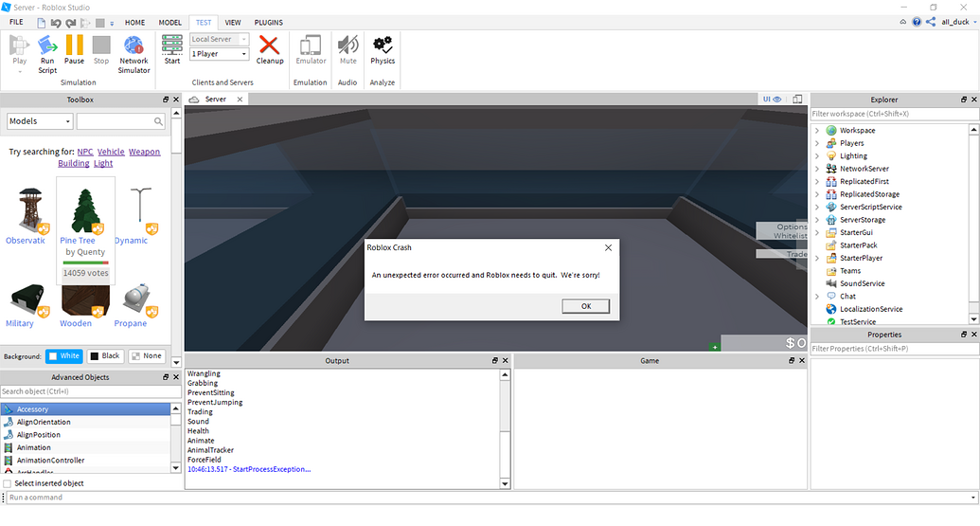This screenshot has width=980, height=526.
Task: Click OK in the Roblox Crash dialog
Action: tap(585, 306)
